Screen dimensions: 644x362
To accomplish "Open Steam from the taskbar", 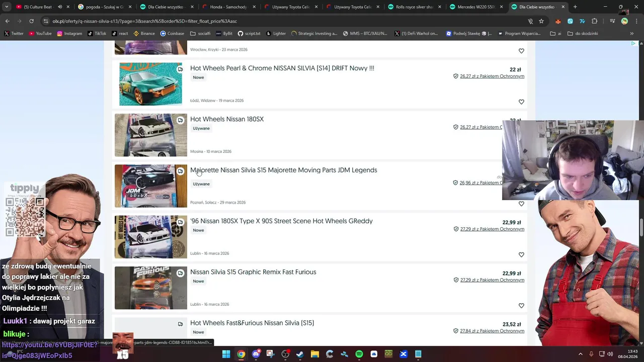I will point(300,354).
